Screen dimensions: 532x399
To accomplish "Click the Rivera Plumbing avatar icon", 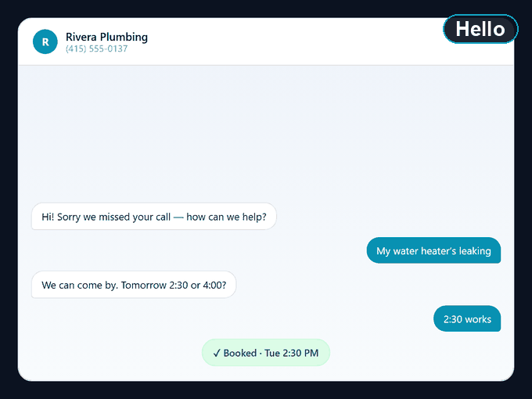I will point(45,41).
